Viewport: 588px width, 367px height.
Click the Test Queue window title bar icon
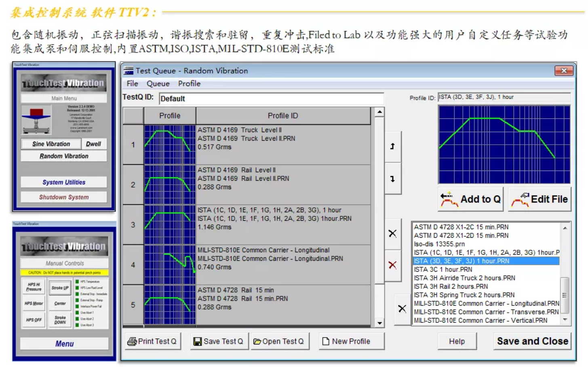pyautogui.click(x=129, y=71)
